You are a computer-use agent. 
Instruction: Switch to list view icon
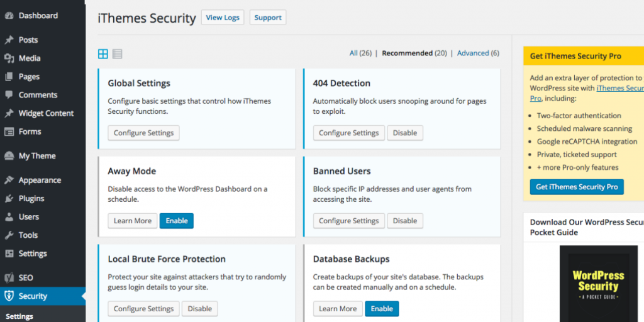118,54
